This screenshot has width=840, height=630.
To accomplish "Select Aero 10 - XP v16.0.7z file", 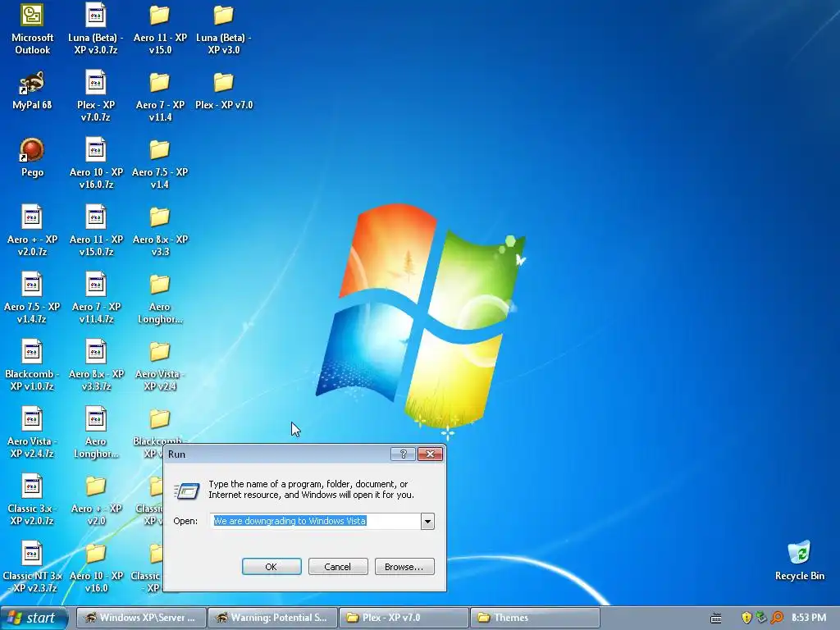I will pos(96,163).
